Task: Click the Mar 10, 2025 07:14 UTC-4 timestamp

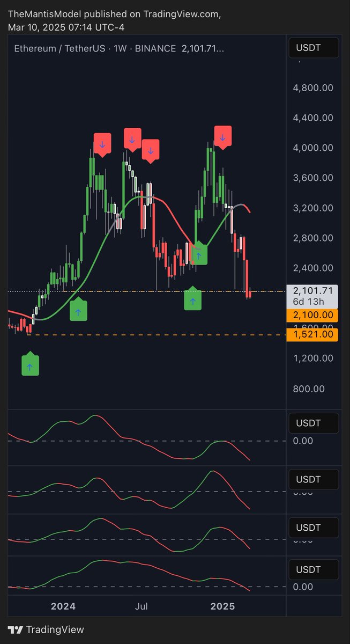Action: 66,27
